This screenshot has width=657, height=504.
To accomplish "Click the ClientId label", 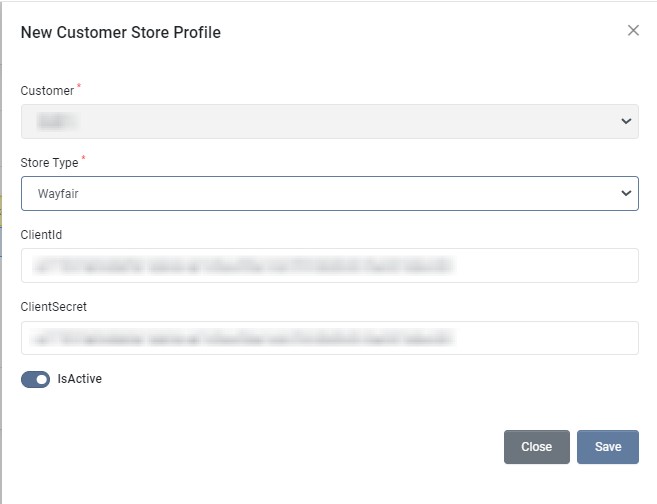I will point(42,235).
